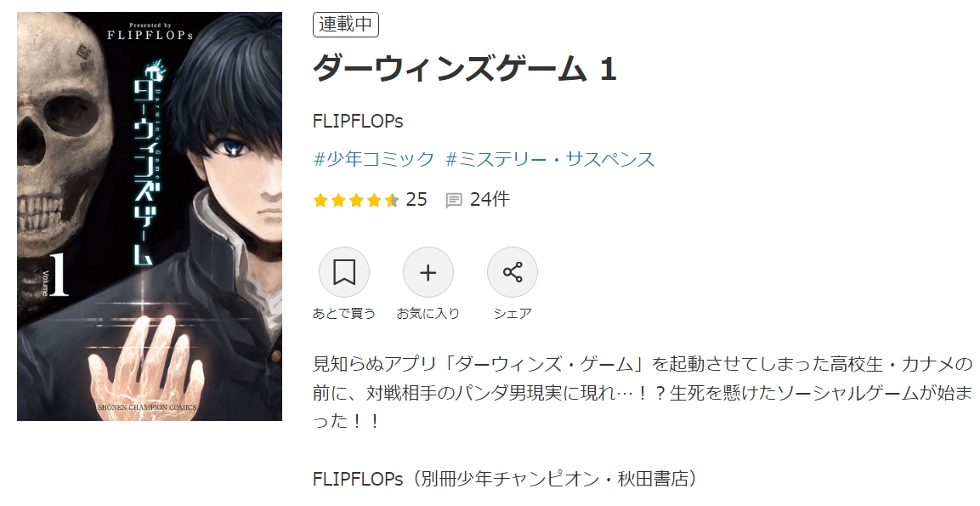Open the #少年コミック tag
The width and height of the screenshot is (980, 506).
pyautogui.click(x=374, y=159)
